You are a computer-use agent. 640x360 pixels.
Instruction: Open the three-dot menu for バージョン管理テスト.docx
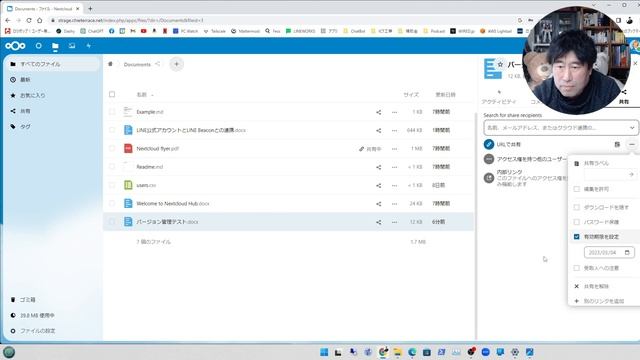(x=394, y=222)
